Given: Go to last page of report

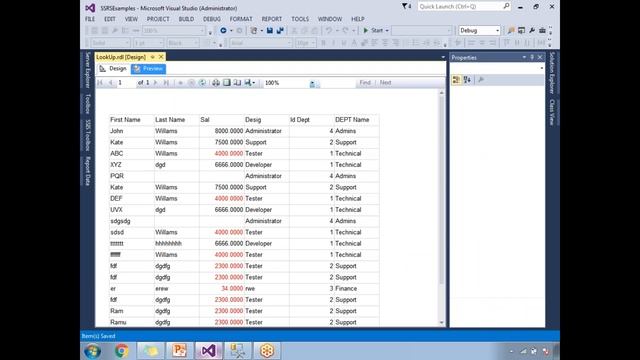Looking at the screenshot, I should [166, 83].
